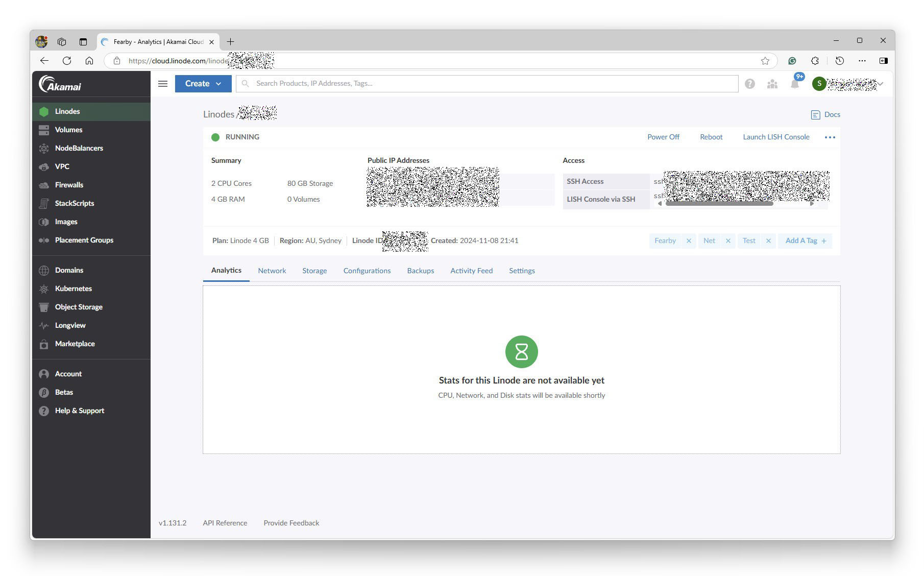The height and width of the screenshot is (576, 924).
Task: Open the Backups tab
Action: click(x=421, y=271)
